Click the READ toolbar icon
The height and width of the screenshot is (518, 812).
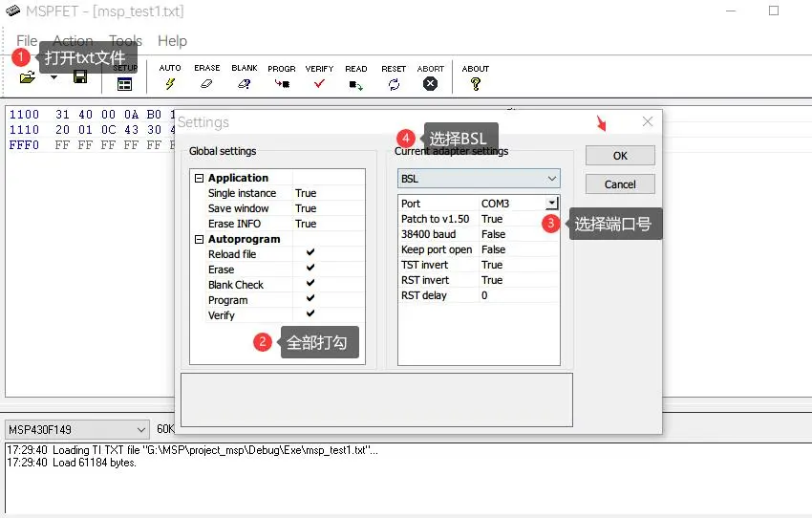[x=355, y=83]
